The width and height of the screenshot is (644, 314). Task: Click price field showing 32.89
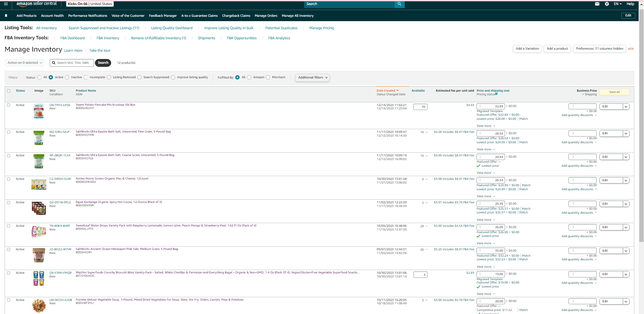coord(491,106)
